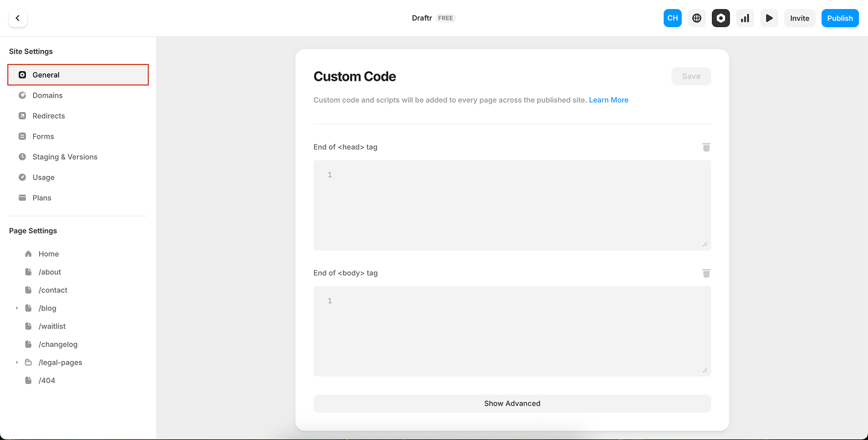Viewport: 868px width, 440px height.
Task: Open General site settings
Action: [78, 75]
